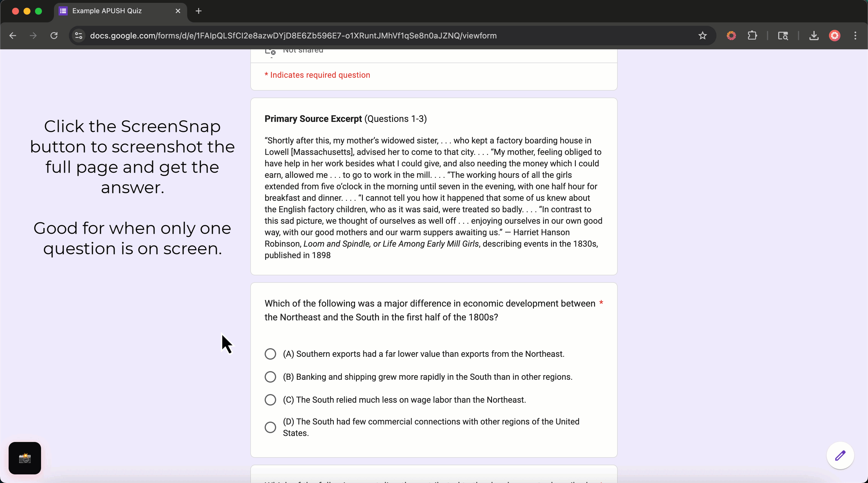Go back to the previous page
The width and height of the screenshot is (868, 483).
[13, 36]
